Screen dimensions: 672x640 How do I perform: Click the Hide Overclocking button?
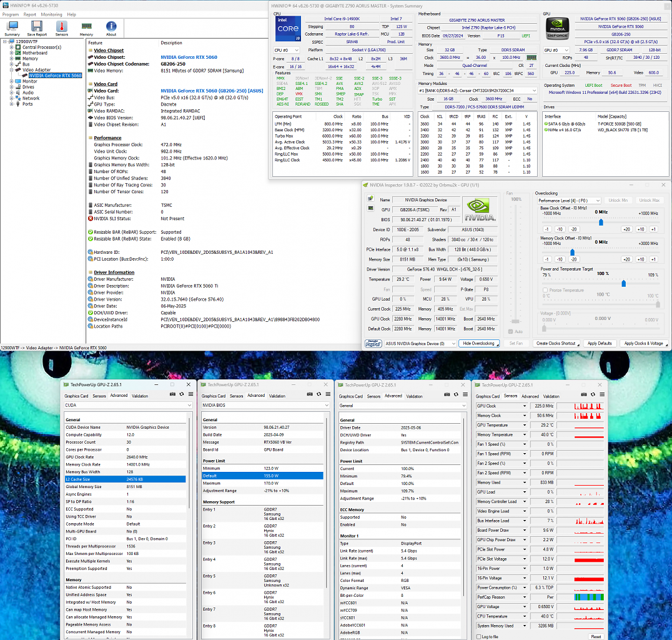point(479,344)
